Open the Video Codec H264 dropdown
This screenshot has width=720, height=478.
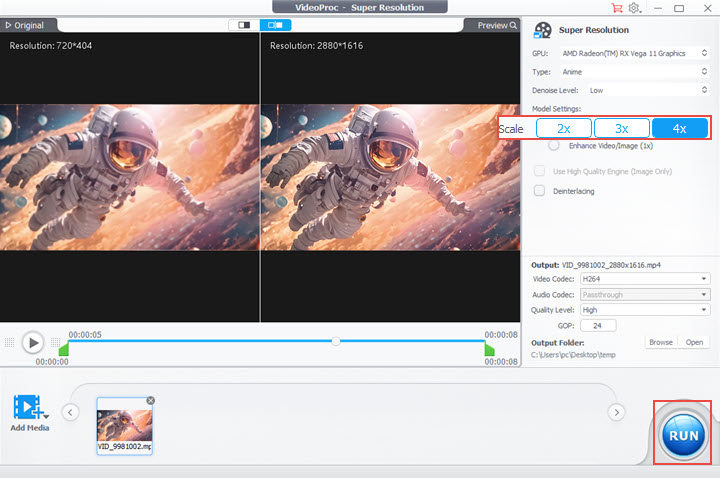(x=645, y=279)
